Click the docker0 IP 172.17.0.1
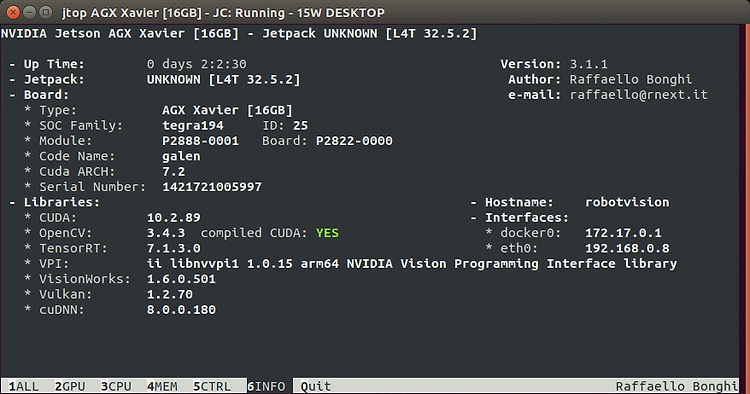 (623, 233)
